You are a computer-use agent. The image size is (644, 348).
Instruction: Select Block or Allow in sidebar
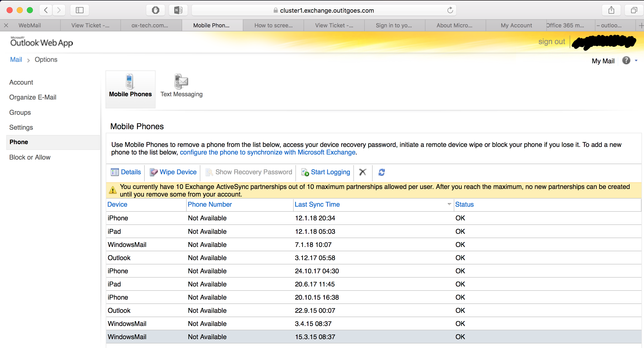pos(30,157)
